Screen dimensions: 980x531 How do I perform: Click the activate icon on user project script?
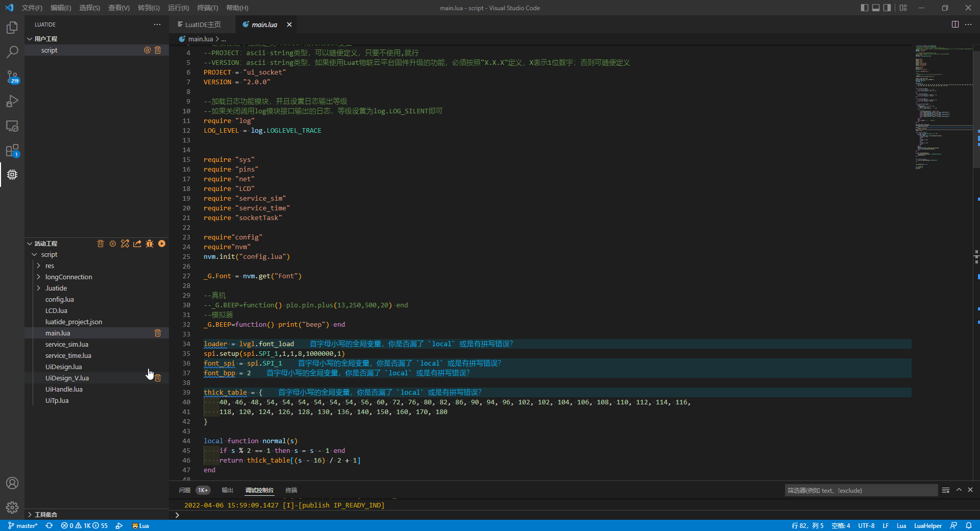pos(148,50)
